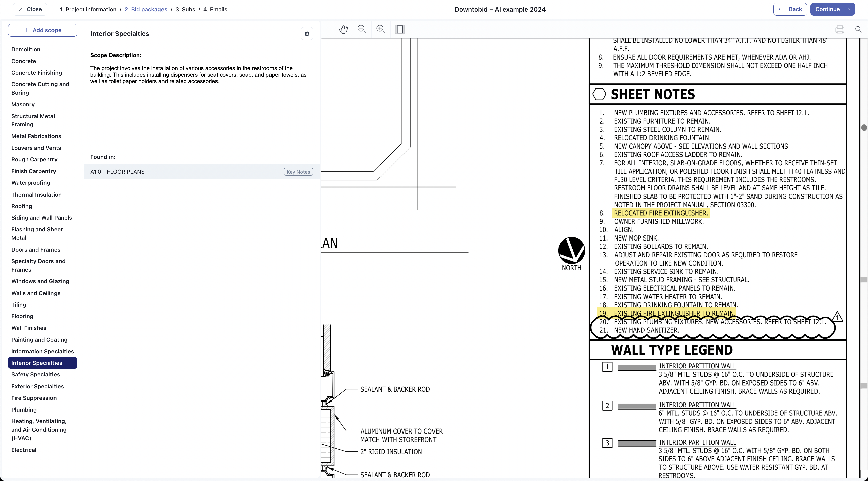Delete scope with the trash icon
868x481 pixels.
[x=307, y=33]
